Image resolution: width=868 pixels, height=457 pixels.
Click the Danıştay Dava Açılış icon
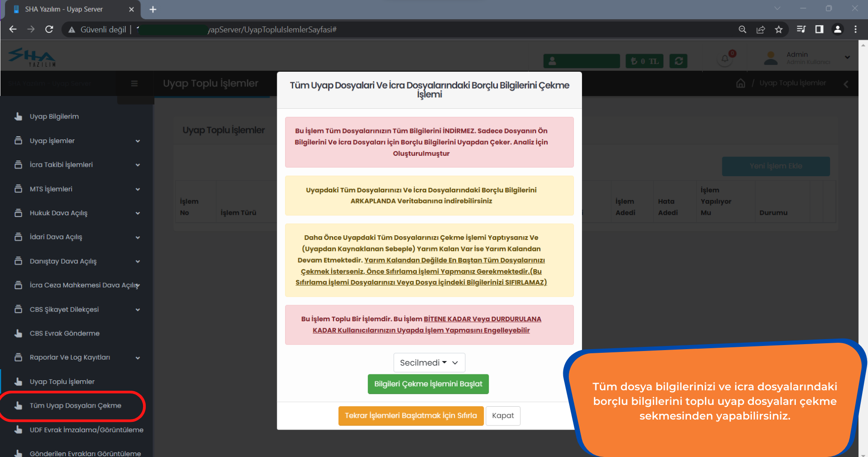pos(18,261)
